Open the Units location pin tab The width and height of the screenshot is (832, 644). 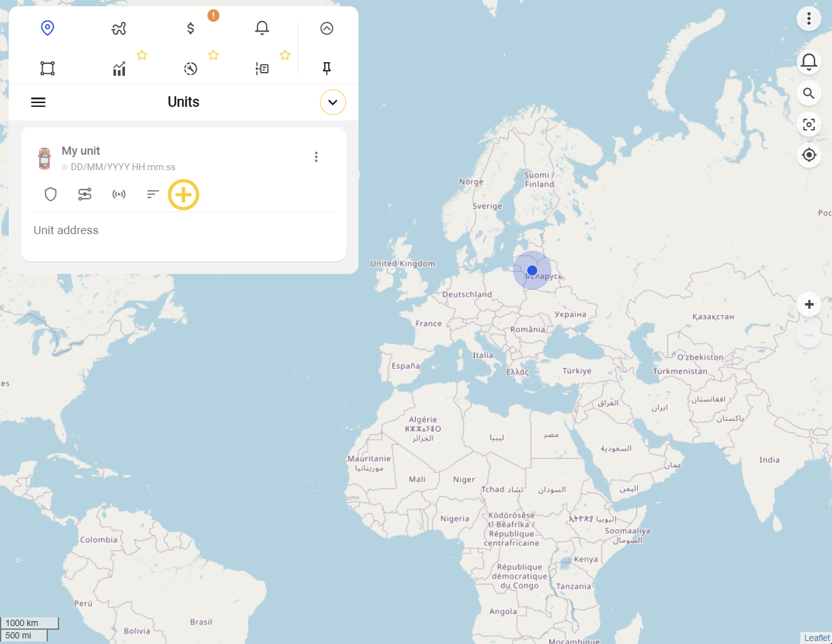[x=47, y=28]
